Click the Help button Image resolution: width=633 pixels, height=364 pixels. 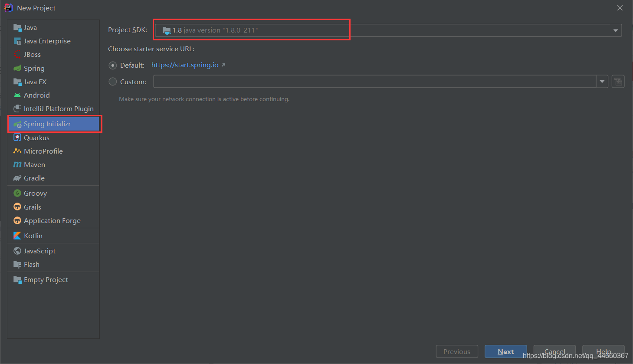click(603, 351)
